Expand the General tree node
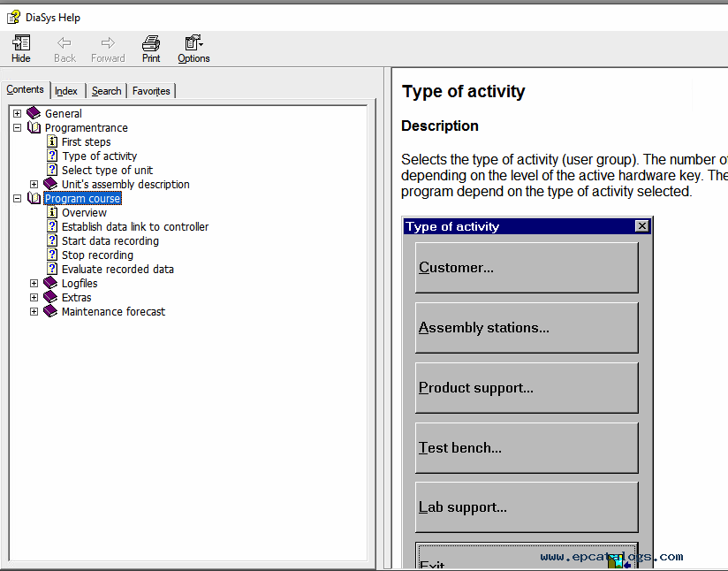 click(17, 113)
